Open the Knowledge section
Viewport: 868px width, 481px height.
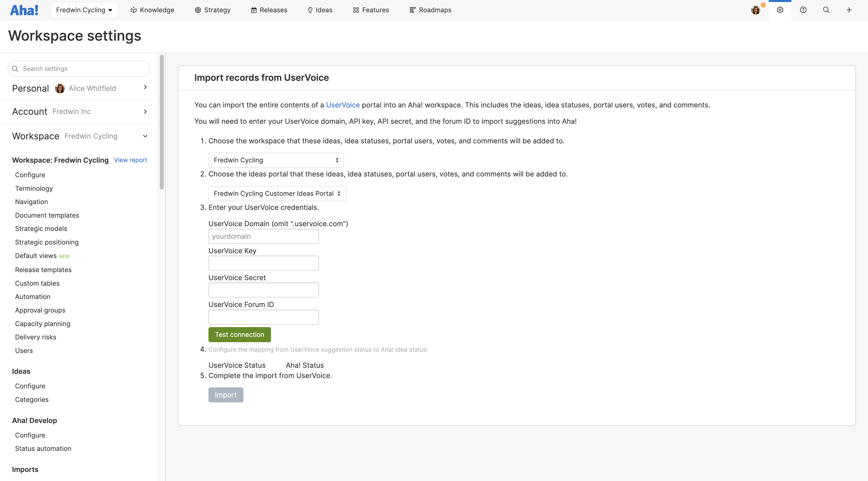(152, 10)
